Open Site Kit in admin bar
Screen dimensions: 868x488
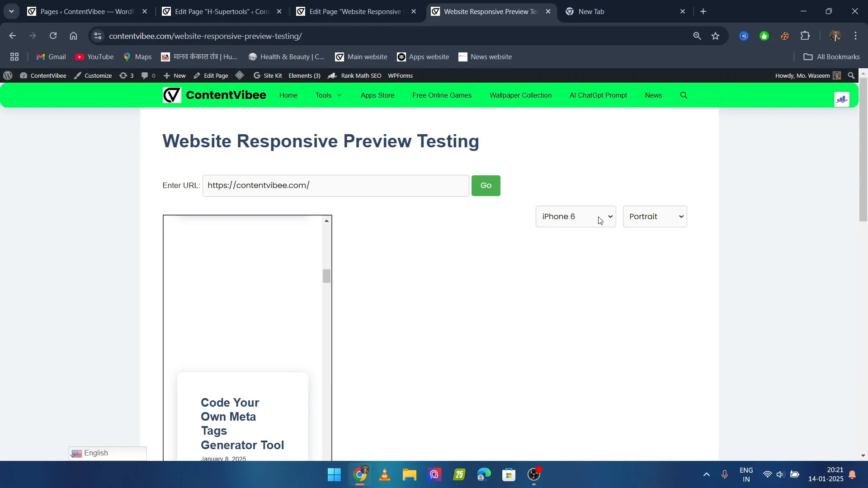pyautogui.click(x=268, y=75)
